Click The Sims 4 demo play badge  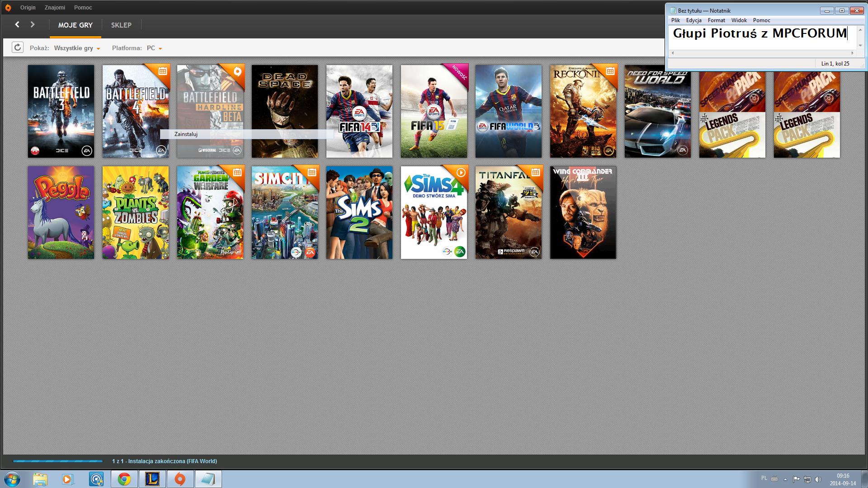pyautogui.click(x=461, y=172)
